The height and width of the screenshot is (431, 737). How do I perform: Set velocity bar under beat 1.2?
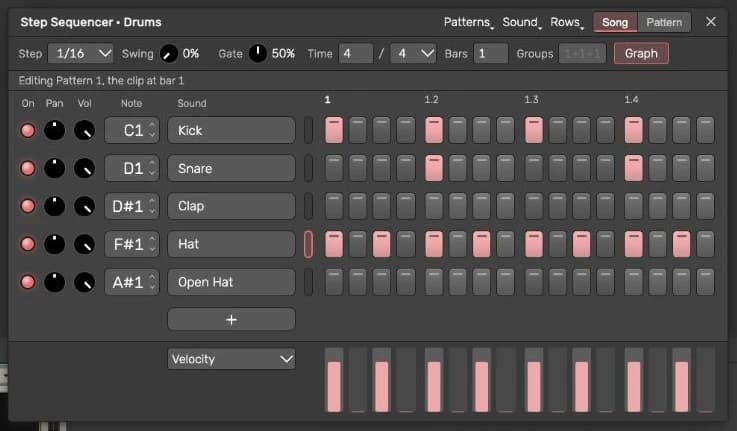pos(434,380)
